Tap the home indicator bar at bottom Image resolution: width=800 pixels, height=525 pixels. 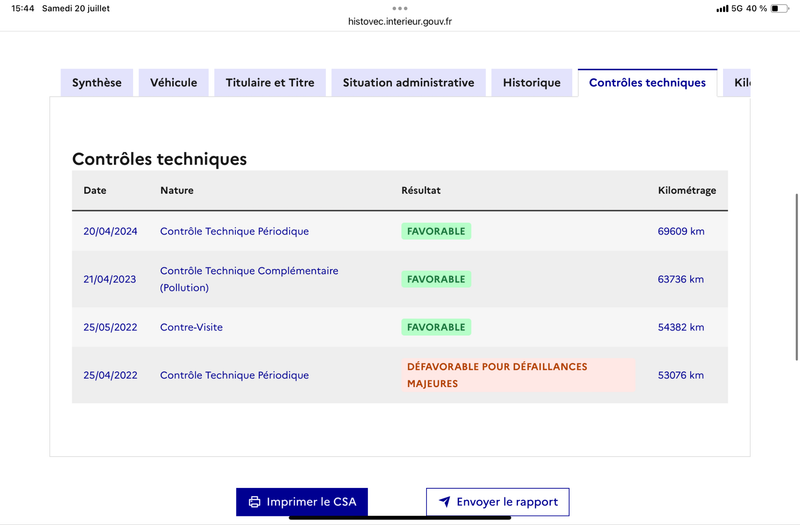(x=400, y=517)
